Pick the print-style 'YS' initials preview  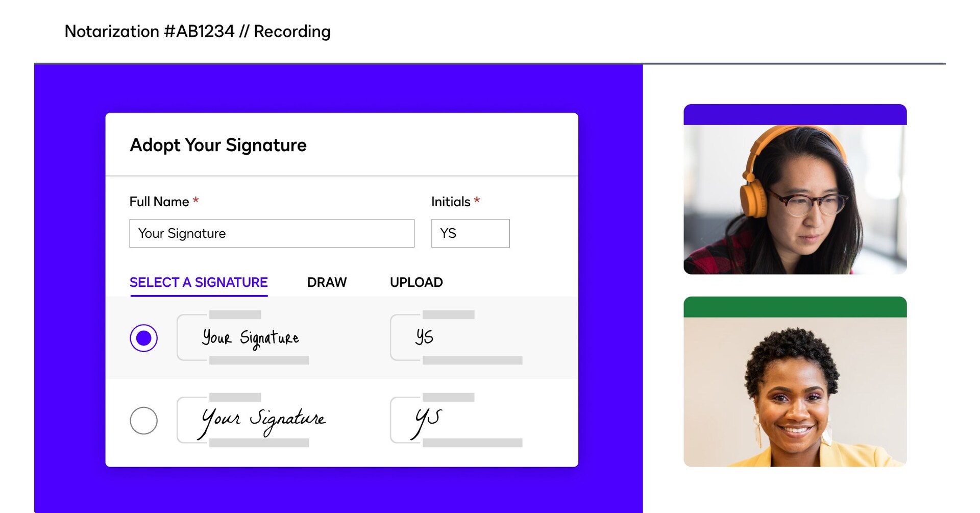(457, 337)
